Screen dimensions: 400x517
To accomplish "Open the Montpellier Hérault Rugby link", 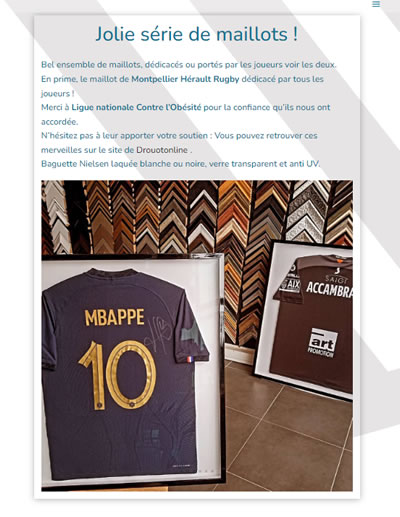I will 185,79.
